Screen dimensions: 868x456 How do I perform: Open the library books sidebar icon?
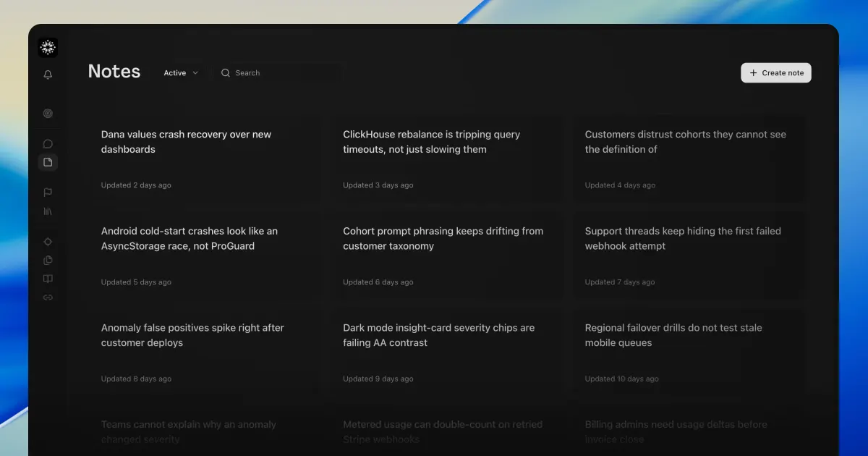point(48,211)
